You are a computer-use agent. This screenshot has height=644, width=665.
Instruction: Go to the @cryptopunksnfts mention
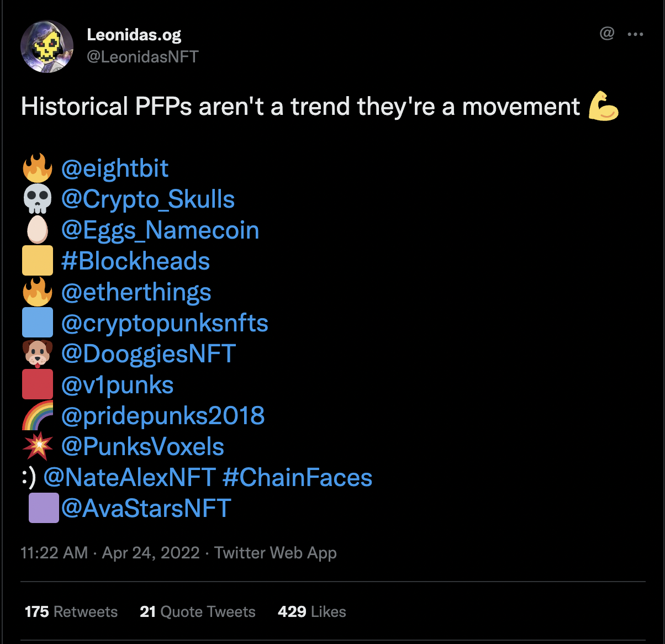(x=165, y=323)
